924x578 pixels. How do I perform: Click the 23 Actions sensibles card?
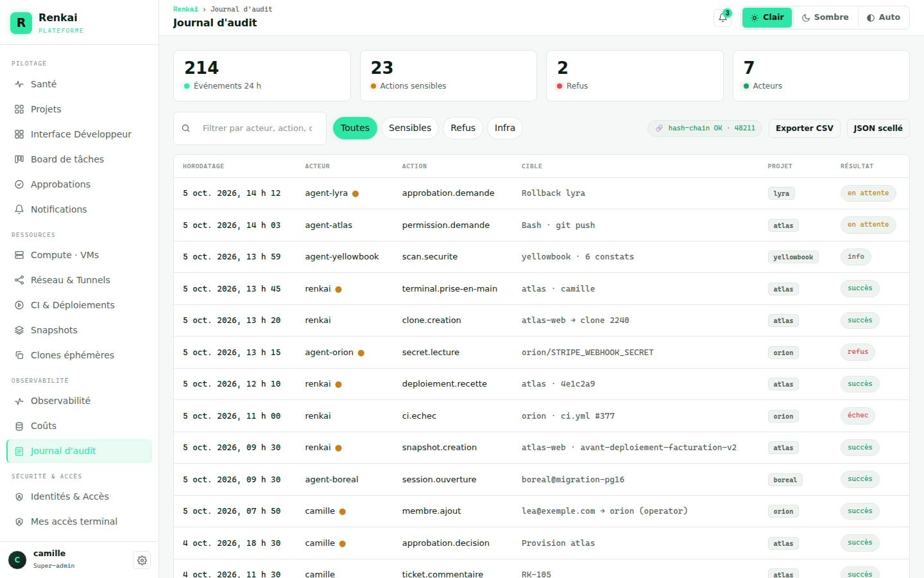point(449,76)
